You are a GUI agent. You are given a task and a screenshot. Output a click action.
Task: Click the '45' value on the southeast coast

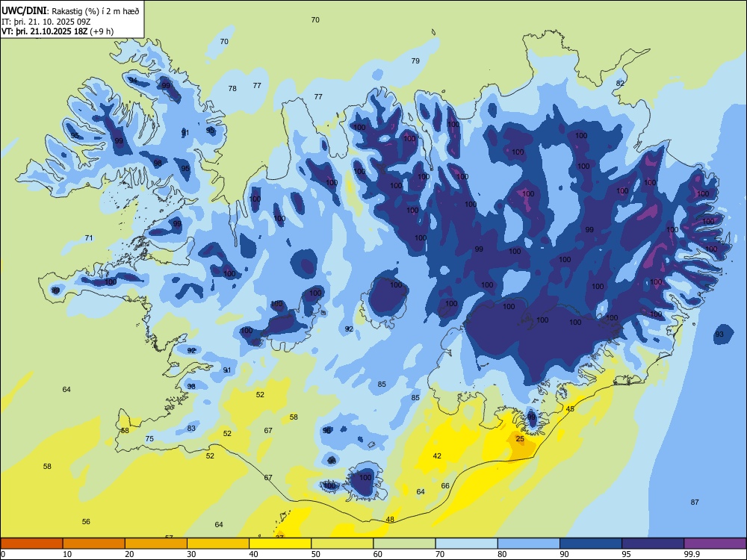[570, 408]
